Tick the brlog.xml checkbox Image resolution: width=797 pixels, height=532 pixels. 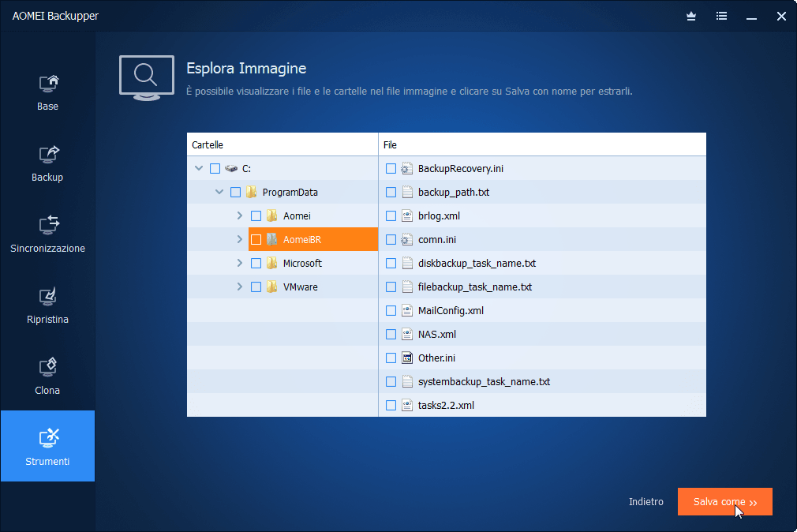tap(391, 215)
